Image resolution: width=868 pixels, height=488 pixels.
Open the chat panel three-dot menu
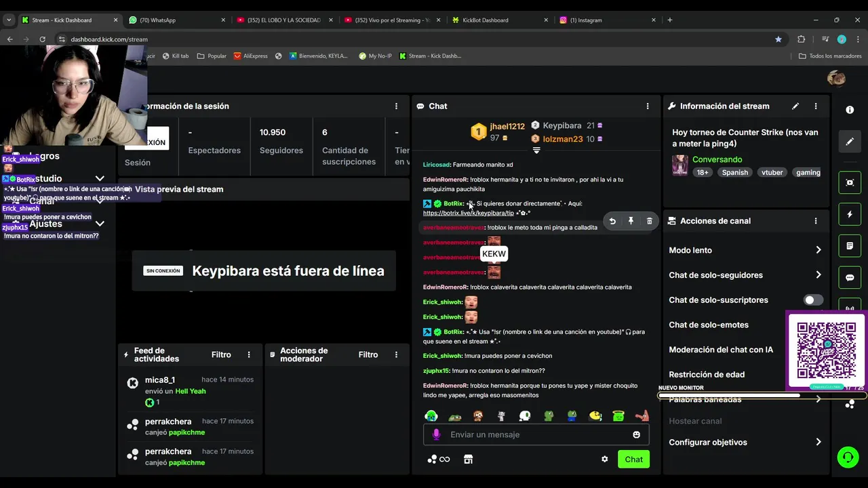click(648, 106)
